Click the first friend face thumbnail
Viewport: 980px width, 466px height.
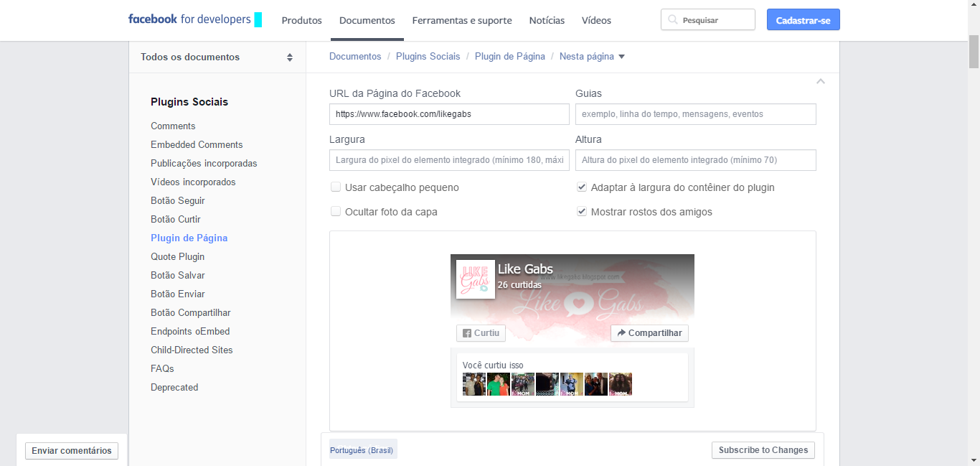[474, 384]
